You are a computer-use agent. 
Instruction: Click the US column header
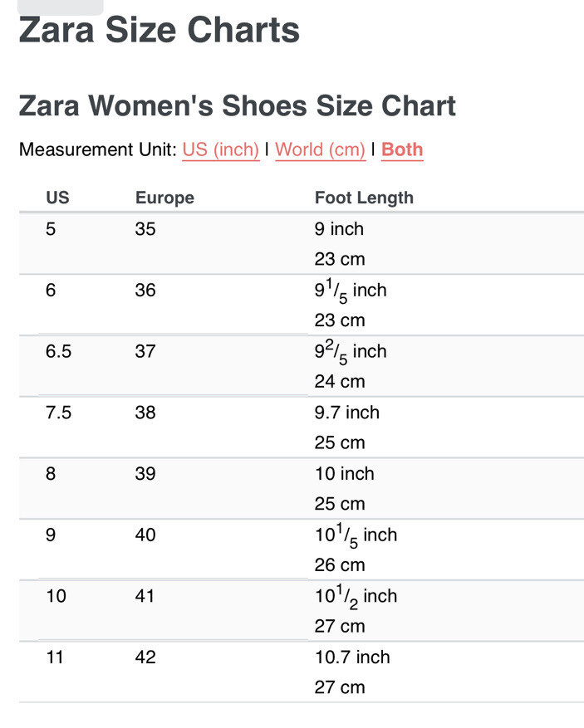[x=57, y=198]
